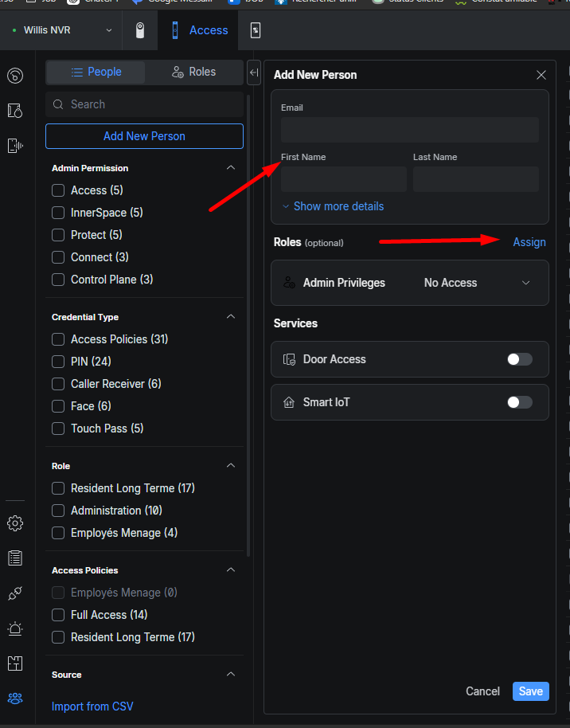This screenshot has width=570, height=728.
Task: Open the Admin Privileges No Access dropdown
Action: (x=477, y=282)
